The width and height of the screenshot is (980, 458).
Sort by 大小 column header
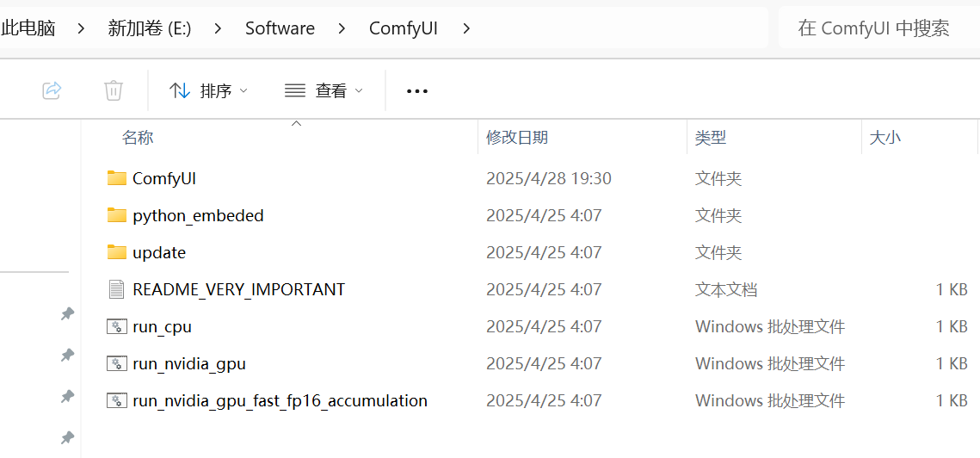pos(885,138)
